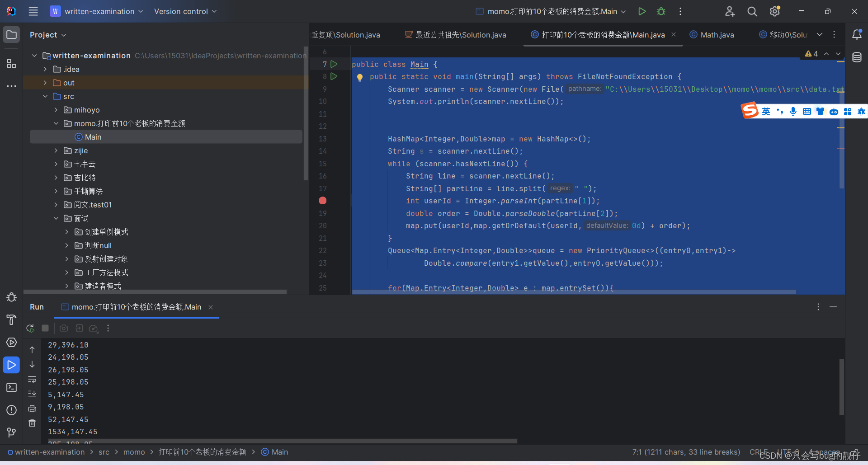Show hidden editor tabs list
The width and height of the screenshot is (868, 465).
(820, 34)
